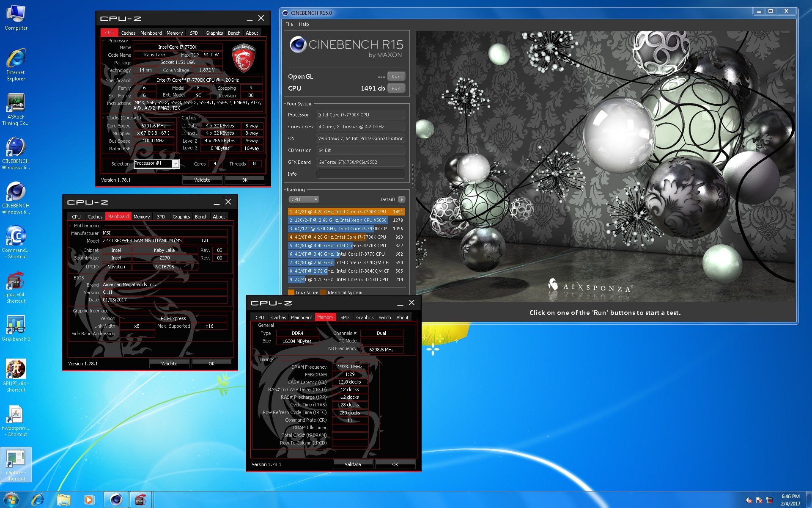This screenshot has width=812, height=508.
Task: Select ranking entry Core i5-3317U
Action: (x=346, y=279)
